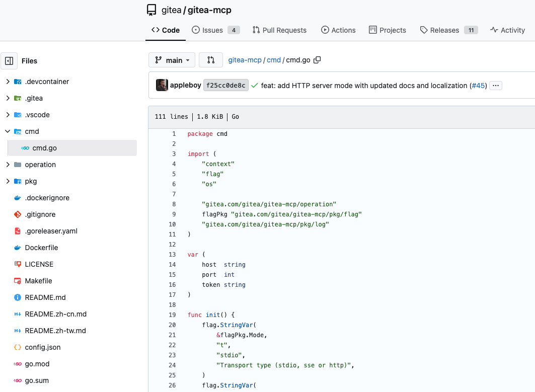Image resolution: width=535 pixels, height=392 pixels.
Task: Select line number 1
Action: point(174,134)
